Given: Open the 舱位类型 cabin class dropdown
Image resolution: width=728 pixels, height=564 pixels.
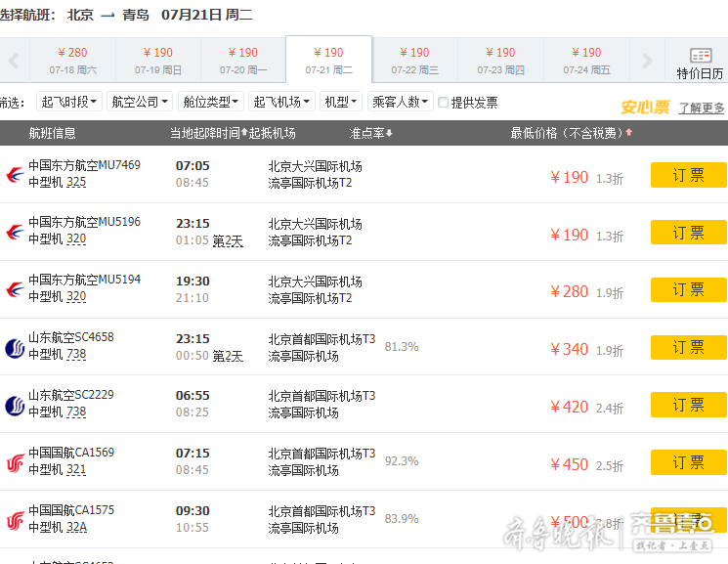Looking at the screenshot, I should (210, 102).
